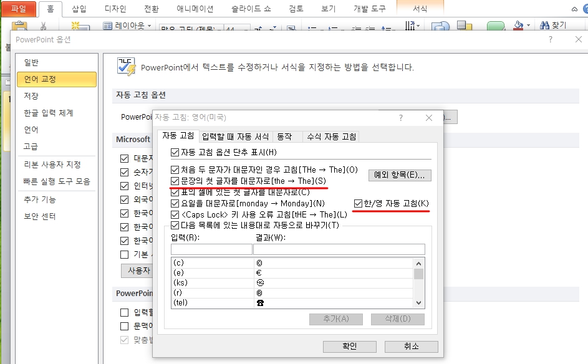Toggle 다음 목록에 있는 내용대로 자동으로 바꾸기 checkbox
The image size is (588, 364).
click(175, 225)
